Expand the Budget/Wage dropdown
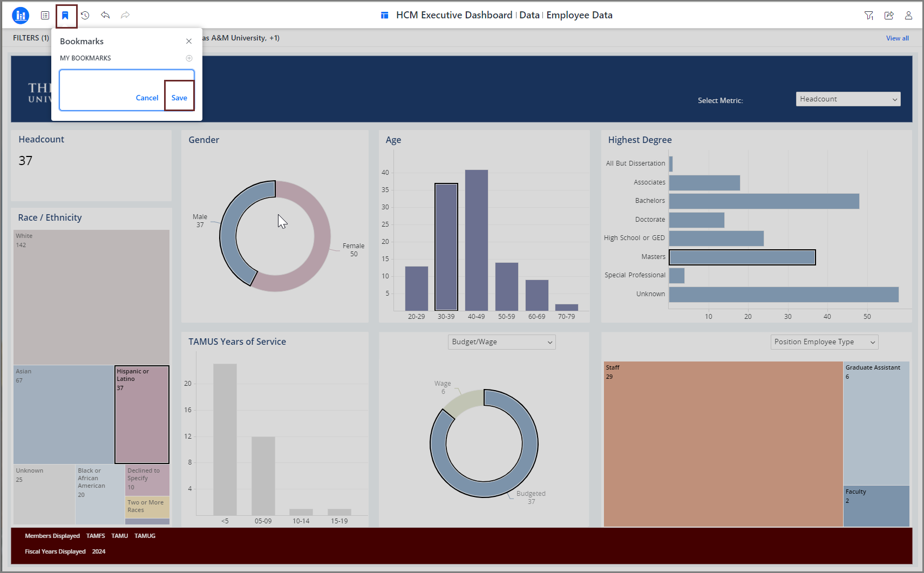The width and height of the screenshot is (924, 573). (x=501, y=342)
